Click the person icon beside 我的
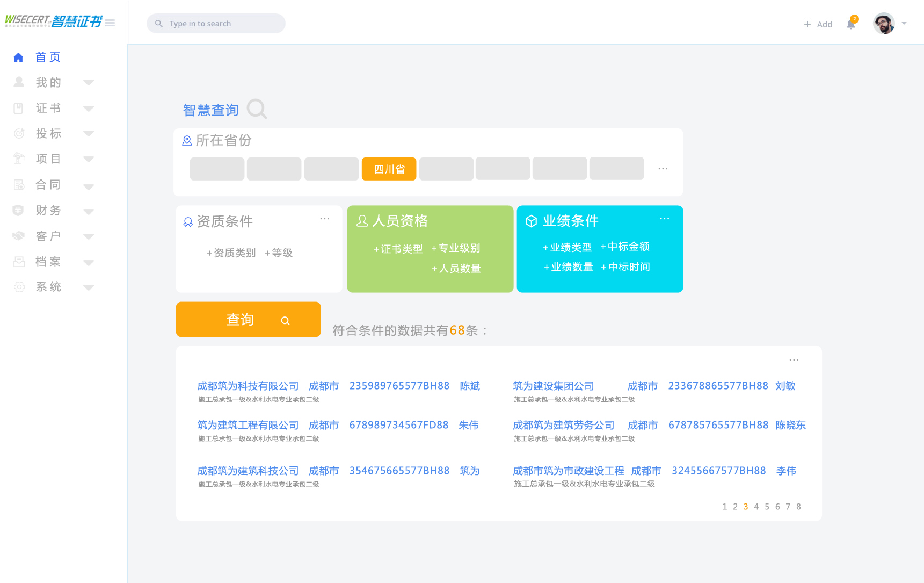The width and height of the screenshot is (924, 583). [x=19, y=82]
